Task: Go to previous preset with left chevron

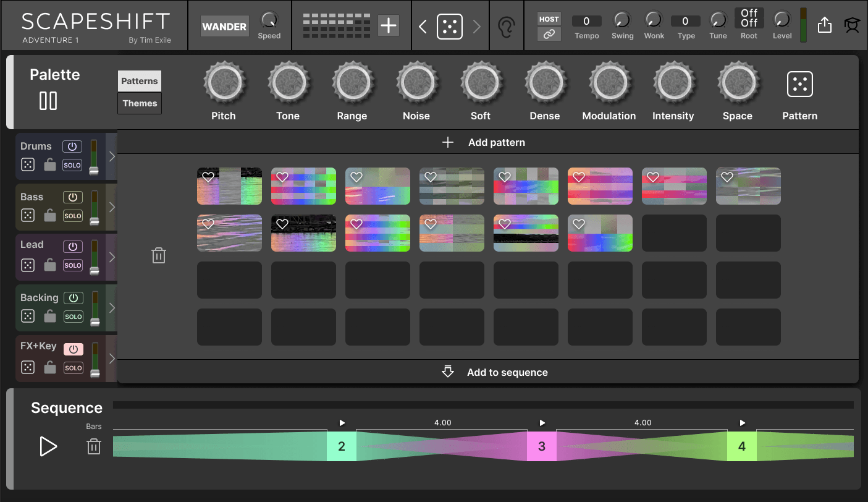Action: pos(423,27)
